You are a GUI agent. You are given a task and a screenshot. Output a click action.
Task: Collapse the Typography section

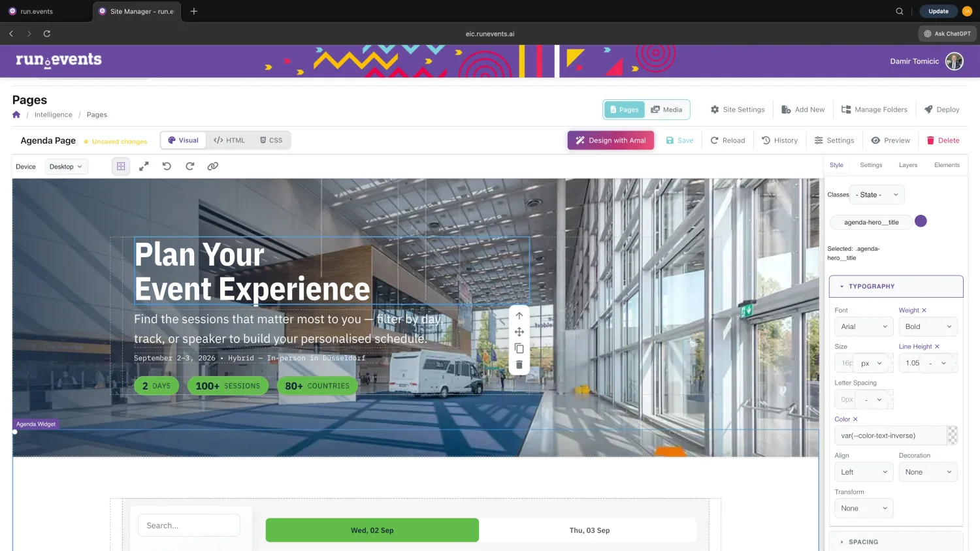point(896,287)
